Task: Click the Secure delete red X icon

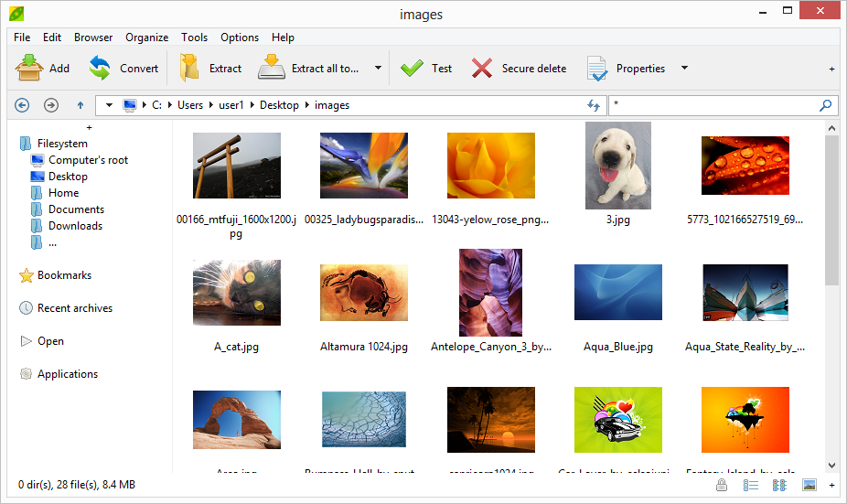Action: coord(482,68)
